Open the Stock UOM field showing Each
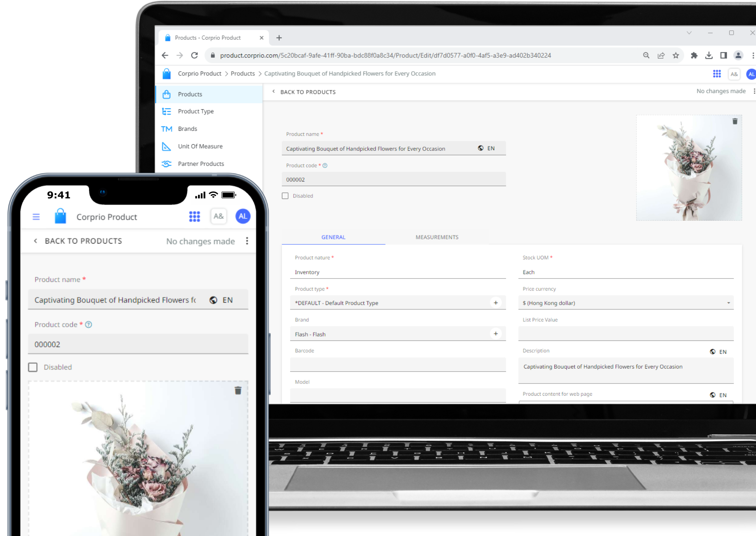Screen dimensions: 756x536 tap(626, 272)
